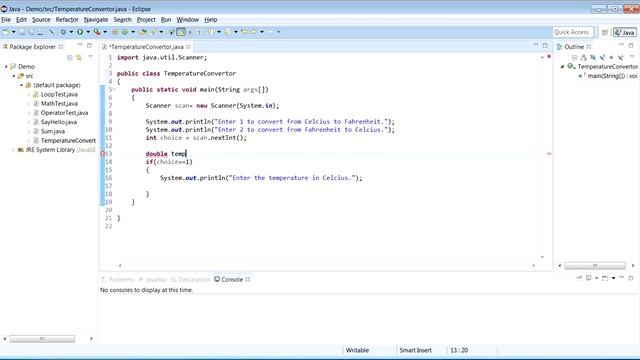The image size is (640, 360).
Task: Click the editor horizontal scrollbar
Action: tap(327, 266)
